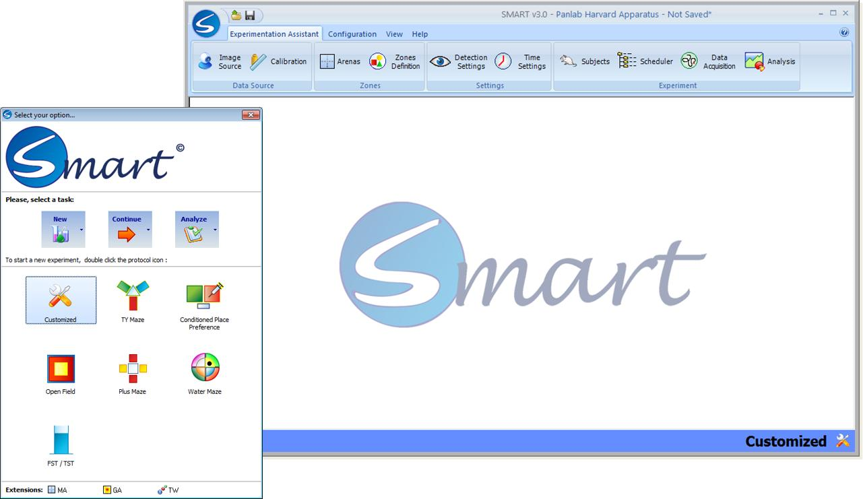Open the Subjects tool
Image resolution: width=863 pixels, height=499 pixels.
[x=585, y=62]
